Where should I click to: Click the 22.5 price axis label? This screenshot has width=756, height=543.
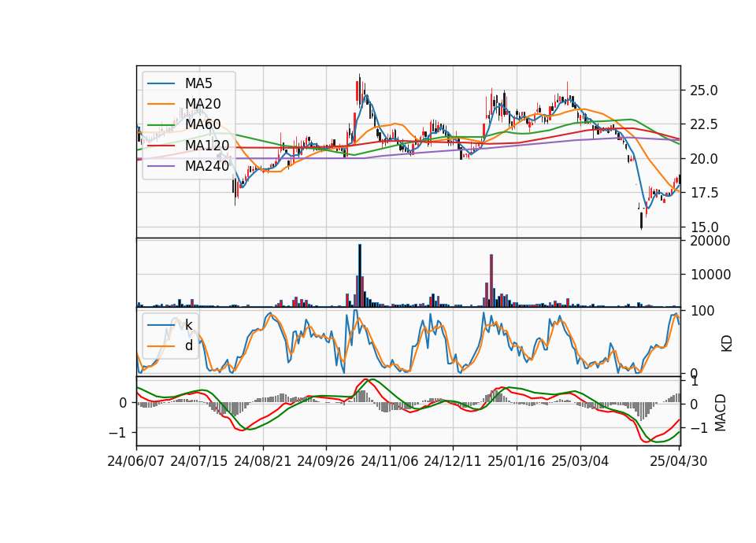(704, 125)
